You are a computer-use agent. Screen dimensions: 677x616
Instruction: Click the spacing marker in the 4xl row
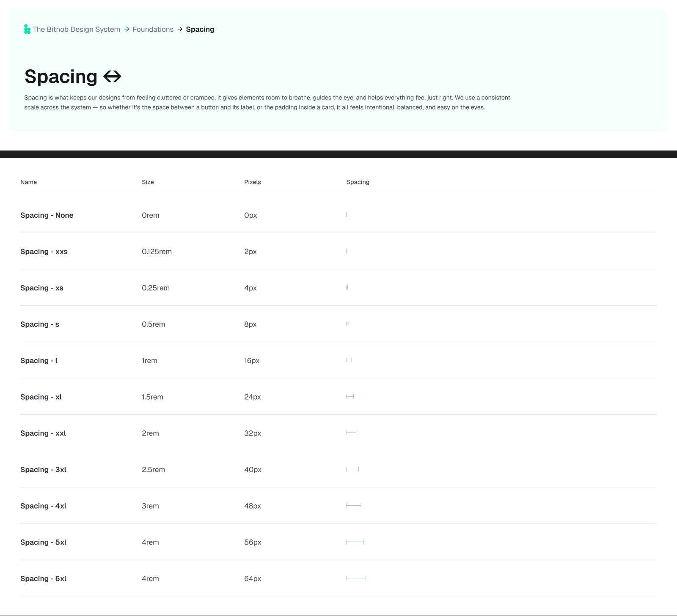(354, 505)
